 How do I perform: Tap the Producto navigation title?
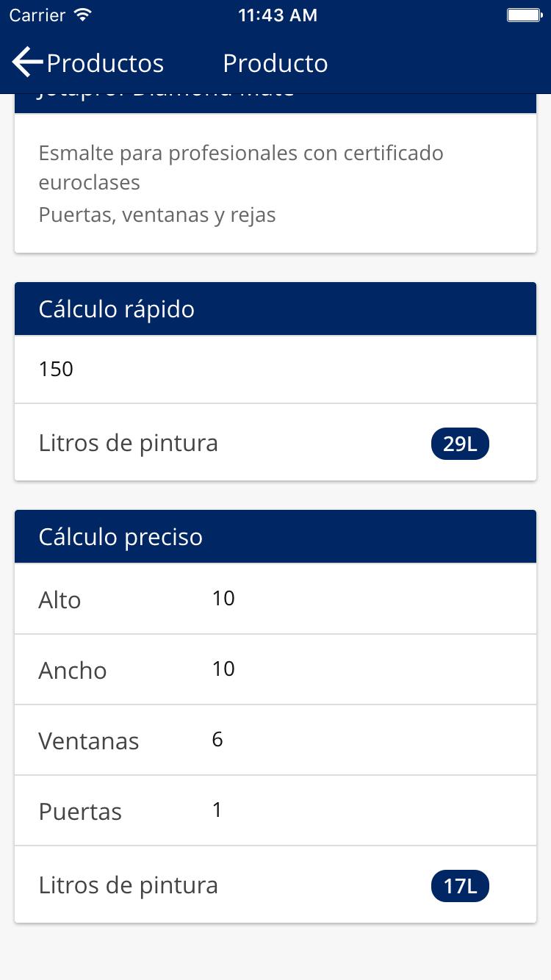tap(275, 63)
